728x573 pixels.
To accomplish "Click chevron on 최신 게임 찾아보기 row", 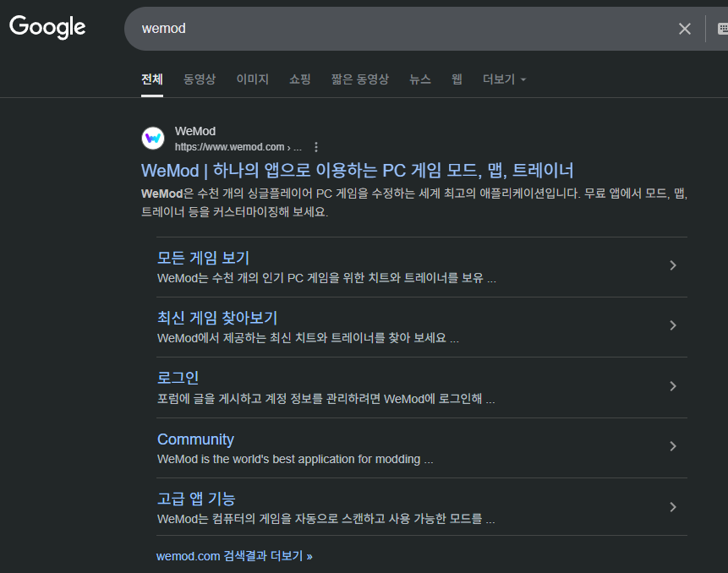I will pos(673,325).
